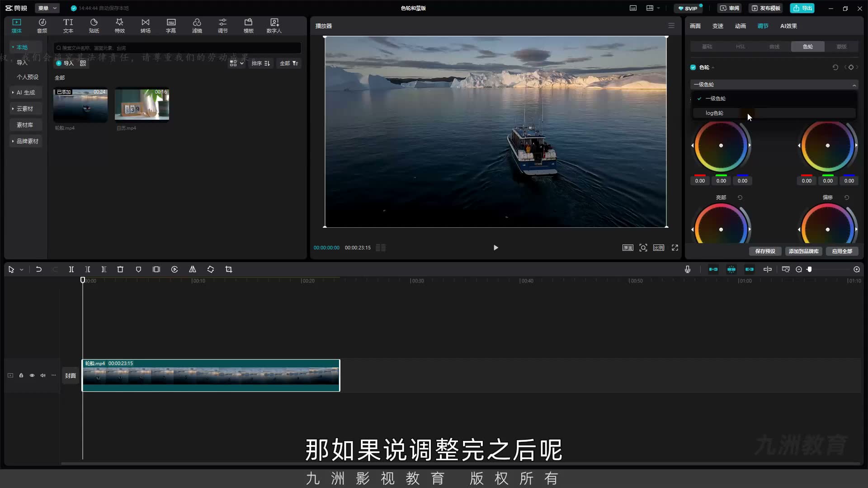The width and height of the screenshot is (868, 488).
Task: Switch to the 动画 animation tab
Action: click(x=741, y=26)
